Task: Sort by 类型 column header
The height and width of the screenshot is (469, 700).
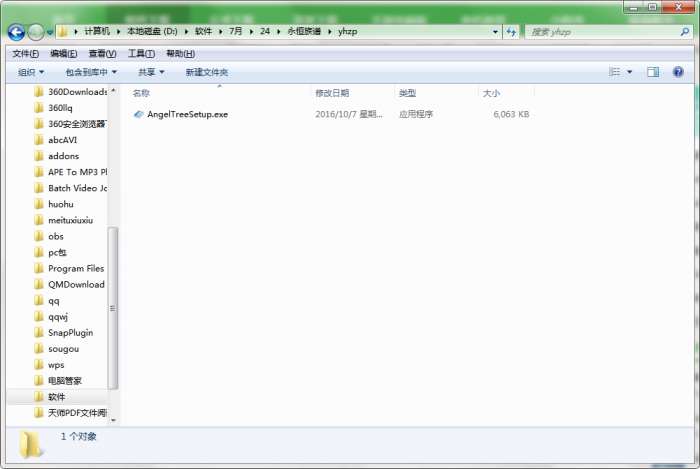Action: [x=407, y=93]
